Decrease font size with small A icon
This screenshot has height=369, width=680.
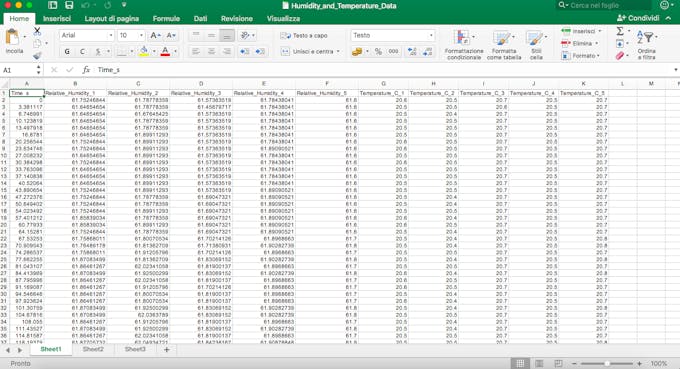171,36
